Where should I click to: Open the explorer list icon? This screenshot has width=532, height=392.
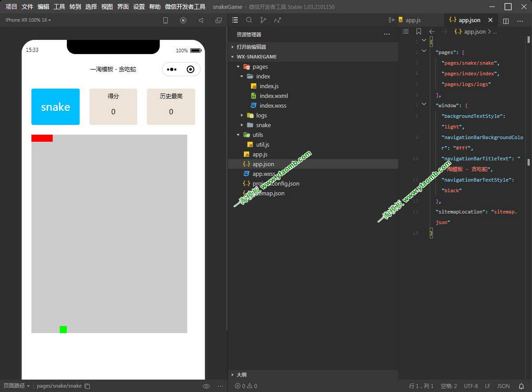pyautogui.click(x=235, y=20)
